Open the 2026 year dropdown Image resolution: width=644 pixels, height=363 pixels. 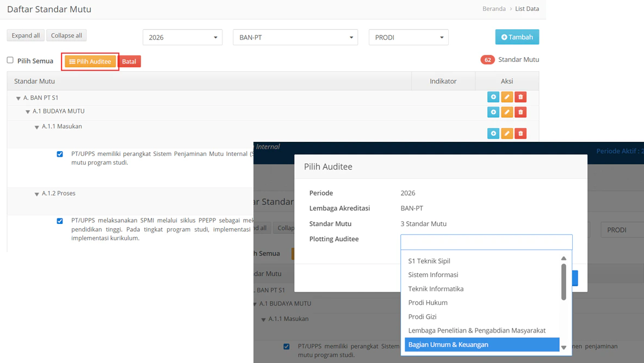point(182,37)
